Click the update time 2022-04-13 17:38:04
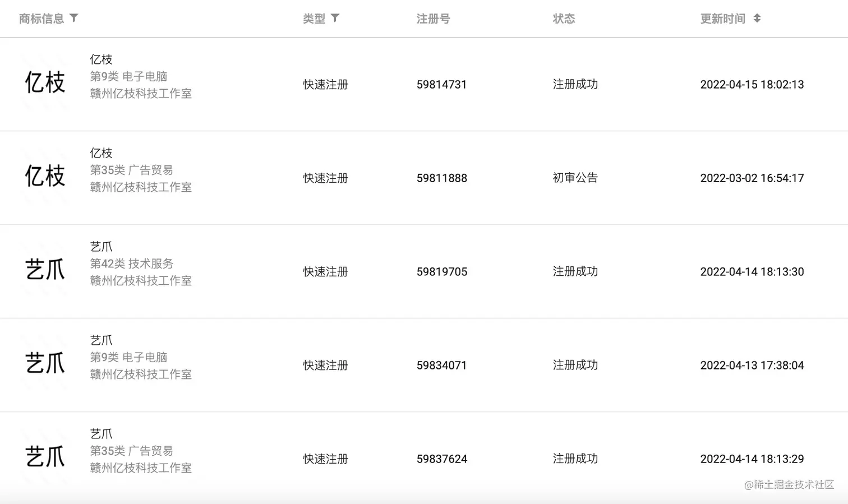This screenshot has height=504, width=848. point(752,366)
